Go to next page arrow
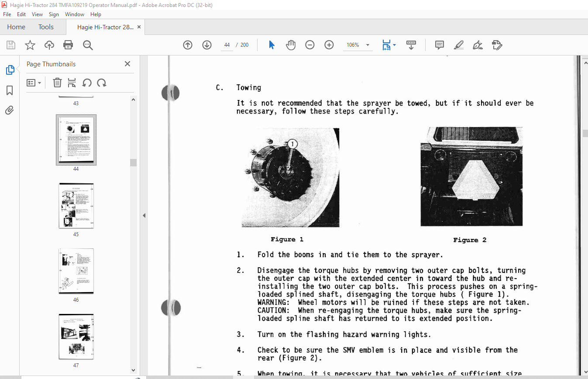588x379 pixels. [207, 45]
